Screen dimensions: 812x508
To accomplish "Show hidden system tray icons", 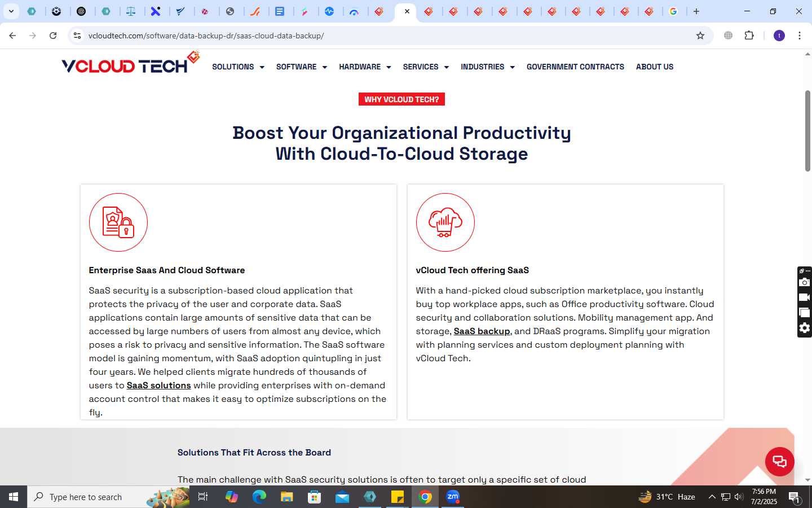I will [x=712, y=497].
